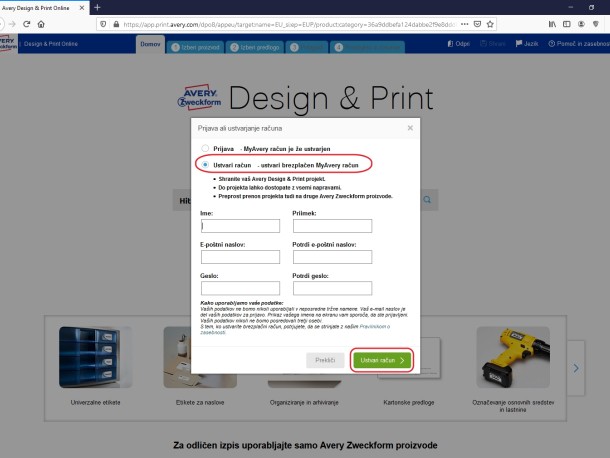Open the Jezik language menu

point(527,44)
